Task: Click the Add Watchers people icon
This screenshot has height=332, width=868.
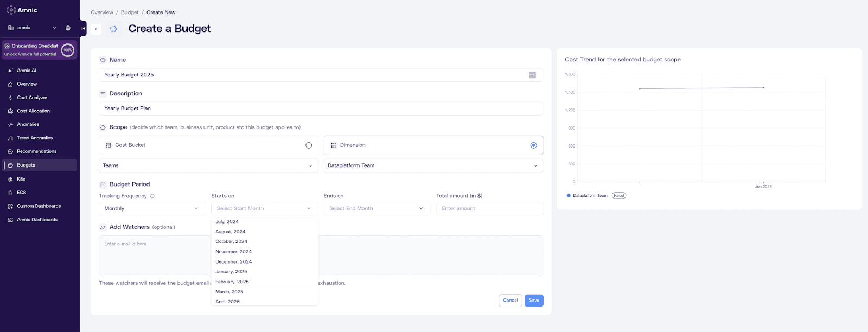Action: click(x=103, y=227)
